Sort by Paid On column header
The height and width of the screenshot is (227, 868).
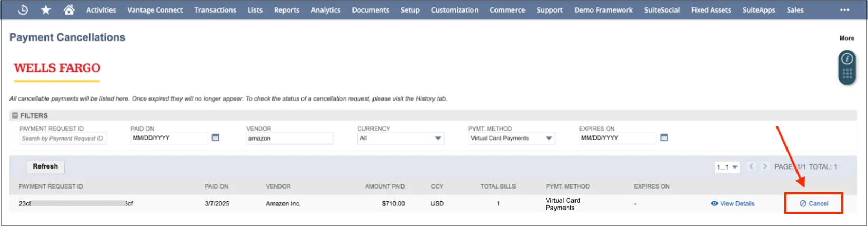[x=217, y=186]
